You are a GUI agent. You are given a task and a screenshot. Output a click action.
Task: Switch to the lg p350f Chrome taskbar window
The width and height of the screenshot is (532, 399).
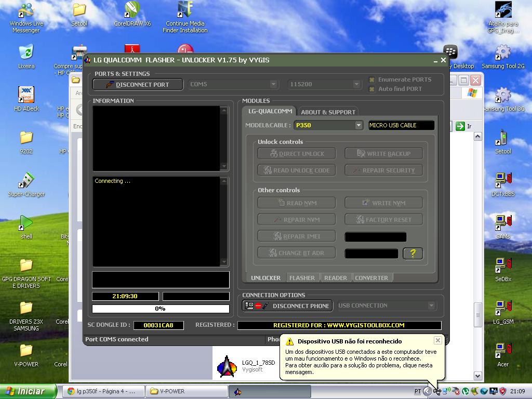tap(103, 391)
